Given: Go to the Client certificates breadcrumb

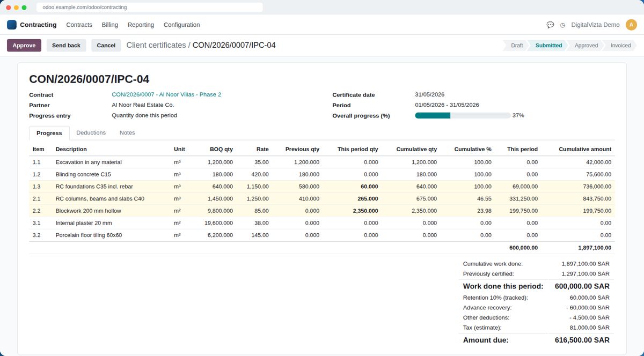Looking at the screenshot, I should tap(156, 46).
